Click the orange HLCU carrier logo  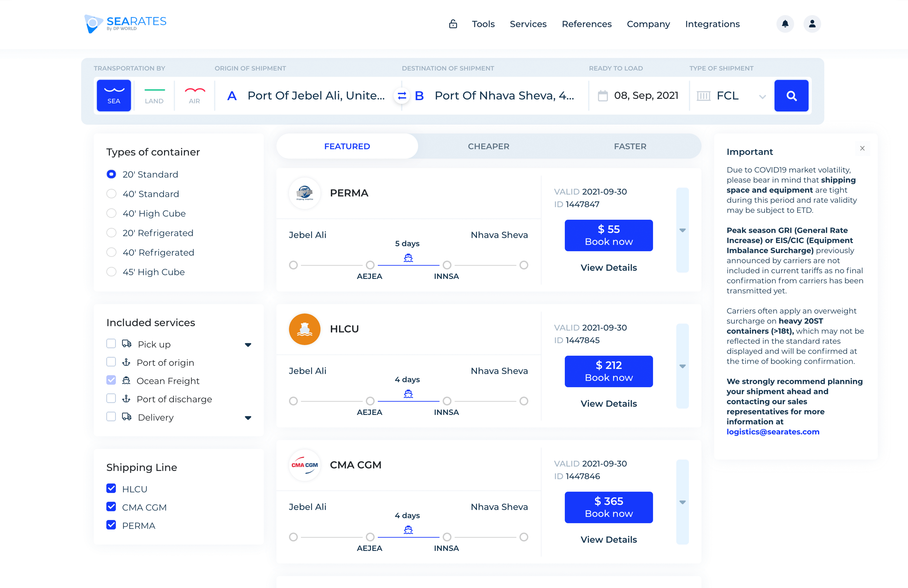coord(304,329)
